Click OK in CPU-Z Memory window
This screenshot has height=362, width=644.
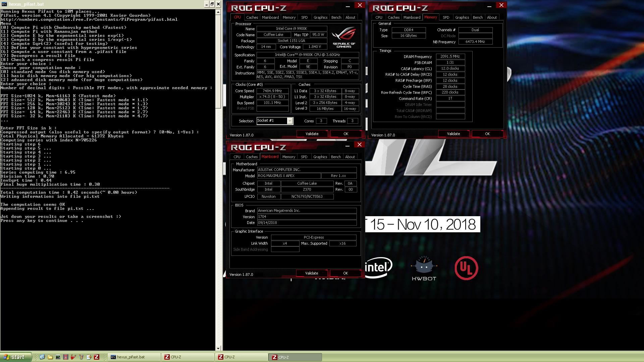487,134
